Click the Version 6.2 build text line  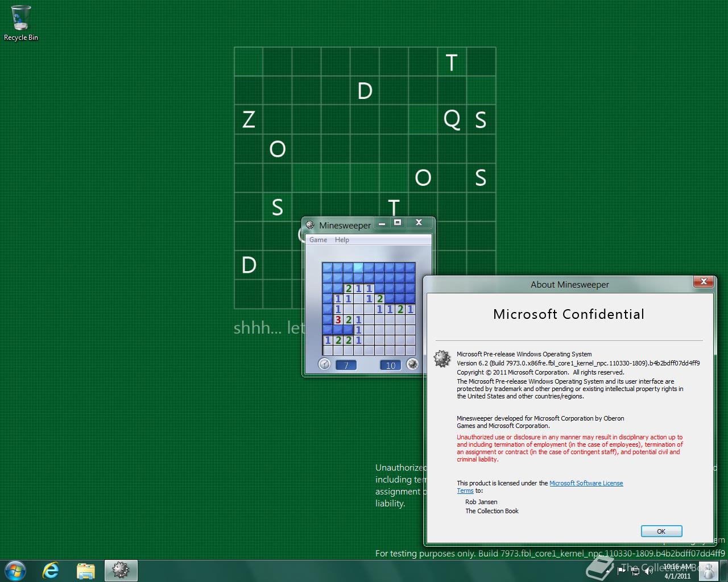click(x=578, y=363)
